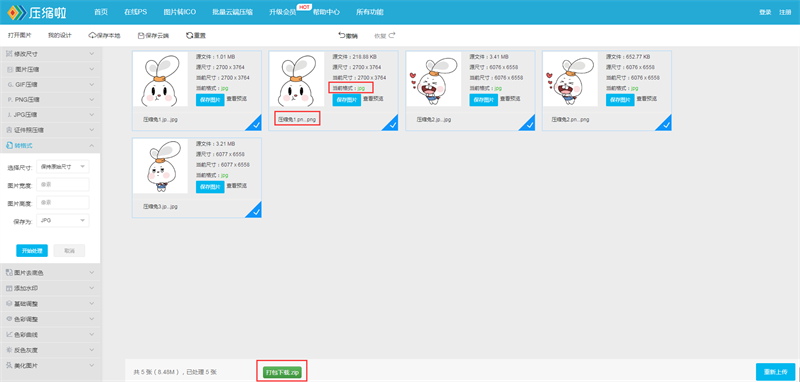Click the 恢复 redo arrow

(392, 36)
